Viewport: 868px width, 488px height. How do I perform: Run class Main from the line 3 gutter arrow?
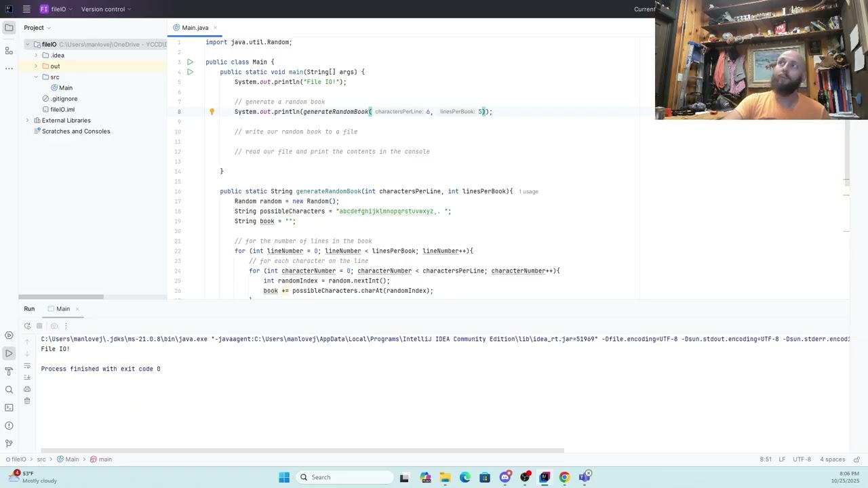pos(190,62)
